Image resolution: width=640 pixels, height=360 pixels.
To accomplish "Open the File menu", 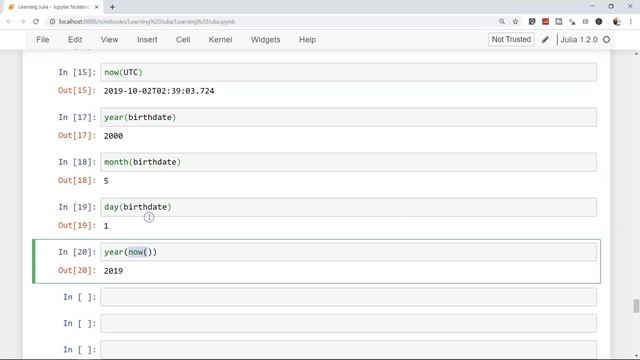I will pos(43,40).
